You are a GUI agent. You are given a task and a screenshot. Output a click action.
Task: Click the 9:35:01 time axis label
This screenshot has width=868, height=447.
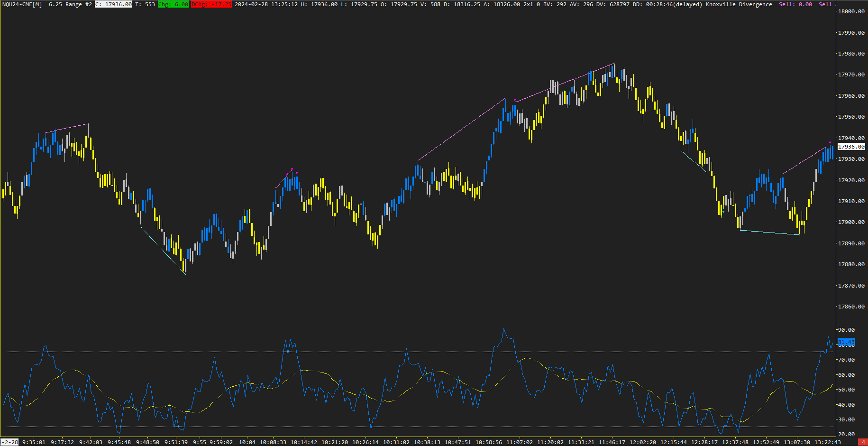[x=34, y=442]
